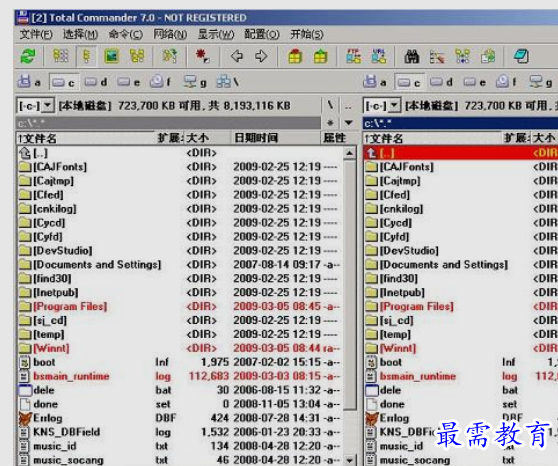Open the 配置(O) menu

click(262, 35)
